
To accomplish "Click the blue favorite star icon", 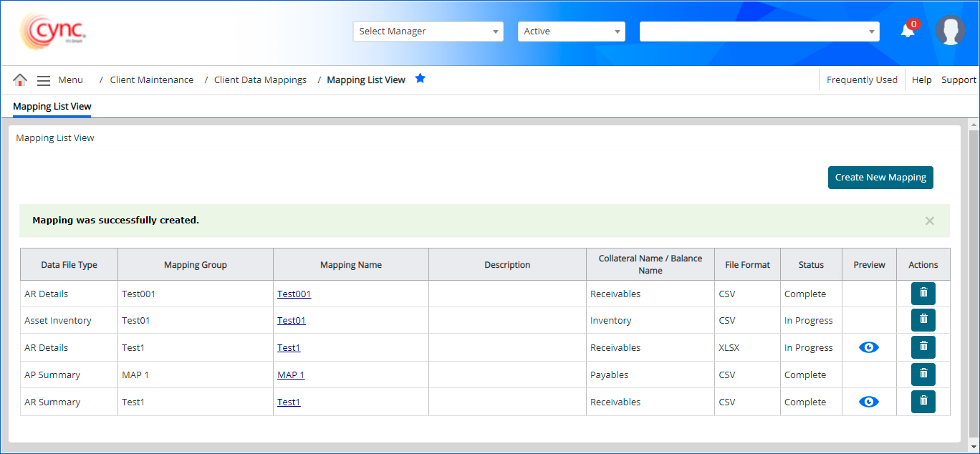I will [421, 79].
